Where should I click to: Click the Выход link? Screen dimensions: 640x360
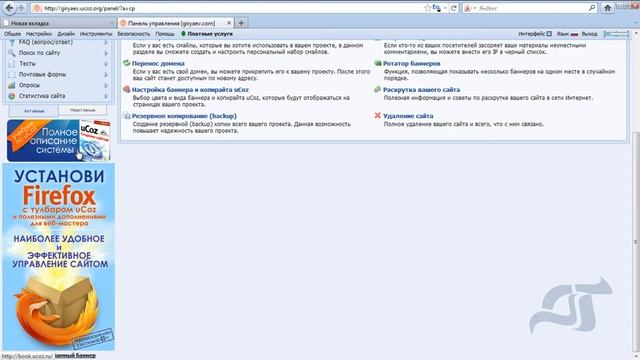pyautogui.click(x=589, y=34)
